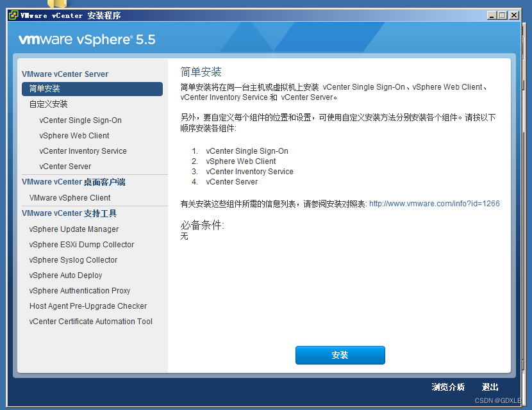Select vSphere ESXi Dump Collector
Image resolution: width=532 pixels, height=410 pixels.
point(81,245)
